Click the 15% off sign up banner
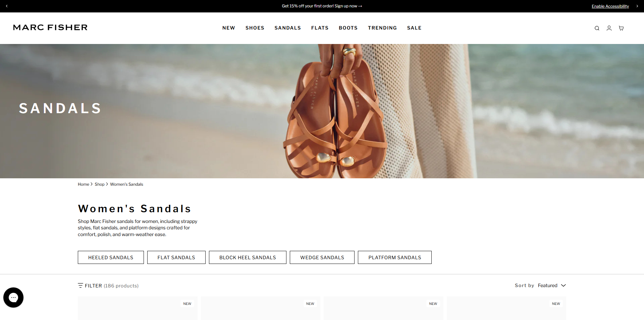 [322, 6]
